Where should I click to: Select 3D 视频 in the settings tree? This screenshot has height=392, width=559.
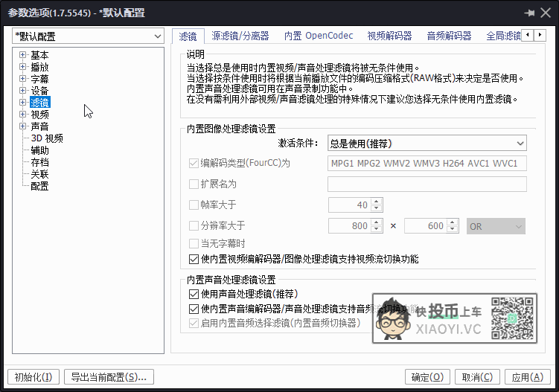[47, 138]
